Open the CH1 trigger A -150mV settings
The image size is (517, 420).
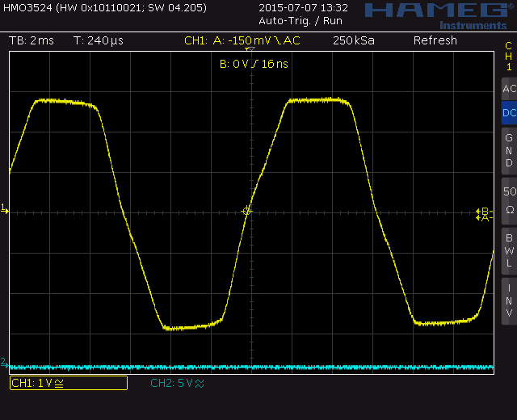(242, 40)
